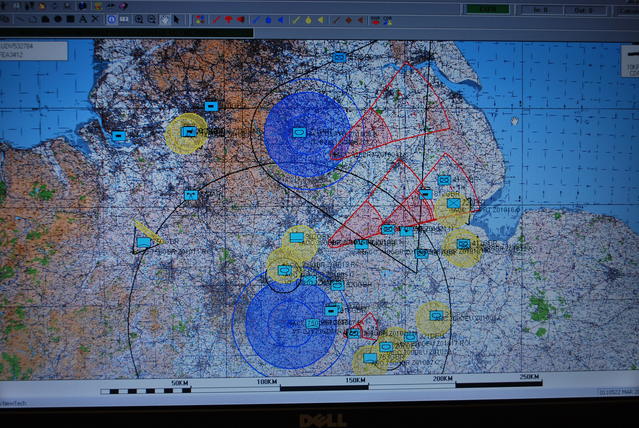Choose the yellow line drawing tool
The width and height of the screenshot is (639, 428).
click(296, 19)
